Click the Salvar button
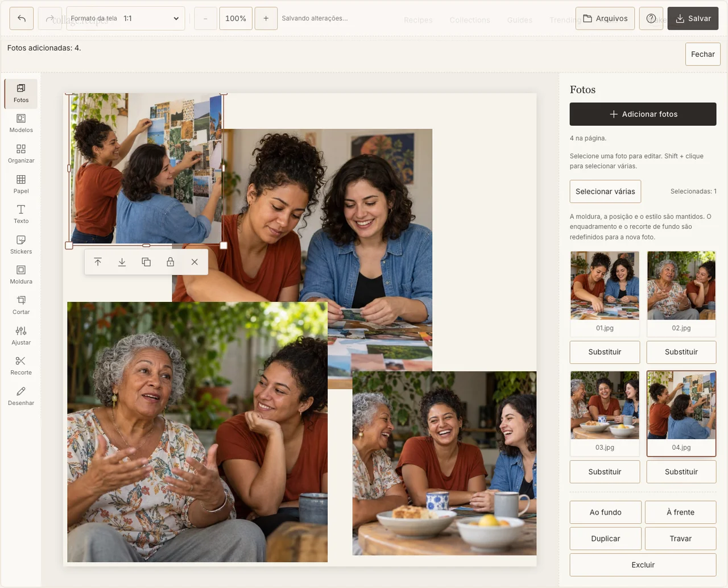 693,18
